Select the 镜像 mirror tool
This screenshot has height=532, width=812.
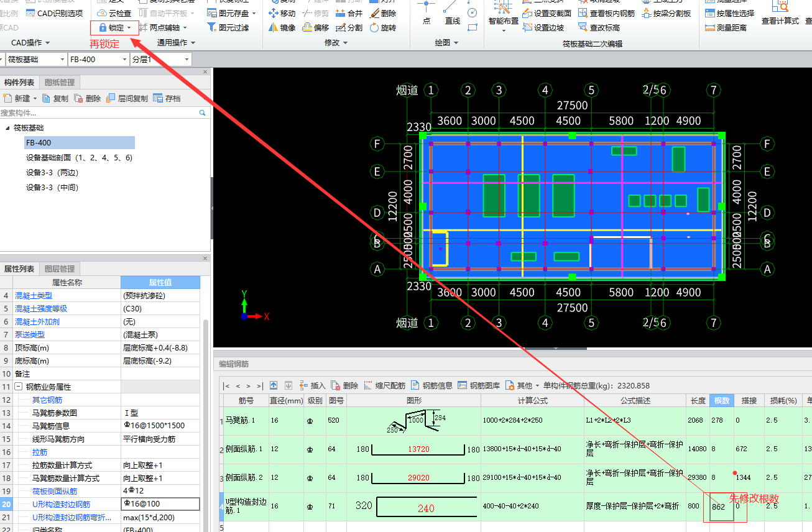tap(282, 28)
